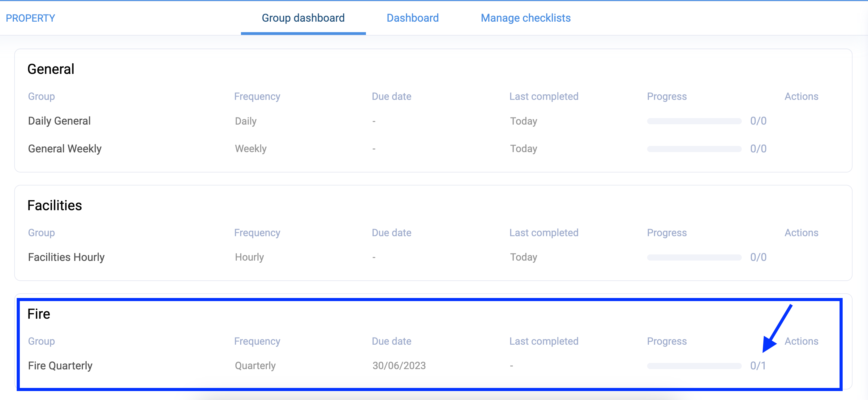Screen dimensions: 868x400
Task: Click the Due date column header
Action: [x=391, y=96]
